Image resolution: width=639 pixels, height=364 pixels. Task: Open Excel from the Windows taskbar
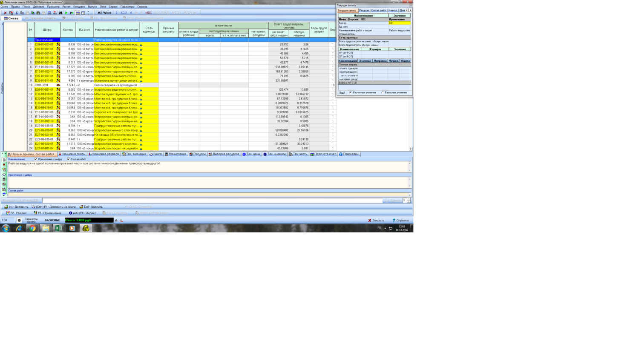(59, 228)
